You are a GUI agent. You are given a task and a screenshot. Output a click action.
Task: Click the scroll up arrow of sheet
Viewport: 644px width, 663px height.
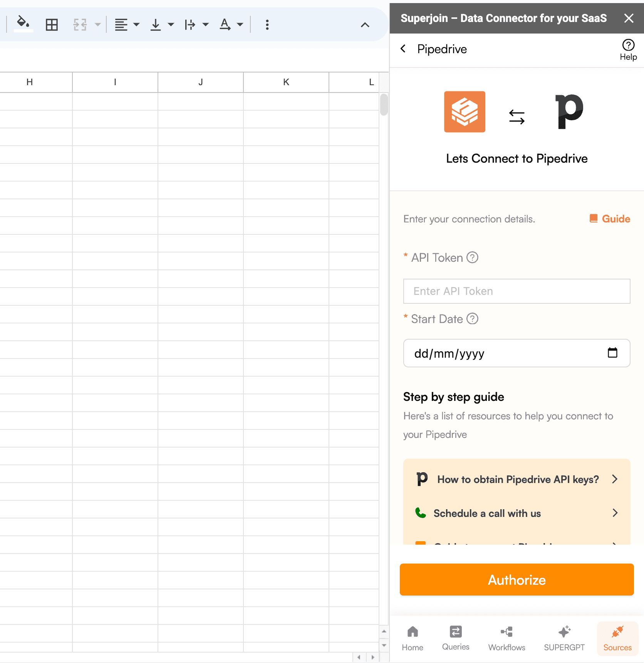(384, 631)
